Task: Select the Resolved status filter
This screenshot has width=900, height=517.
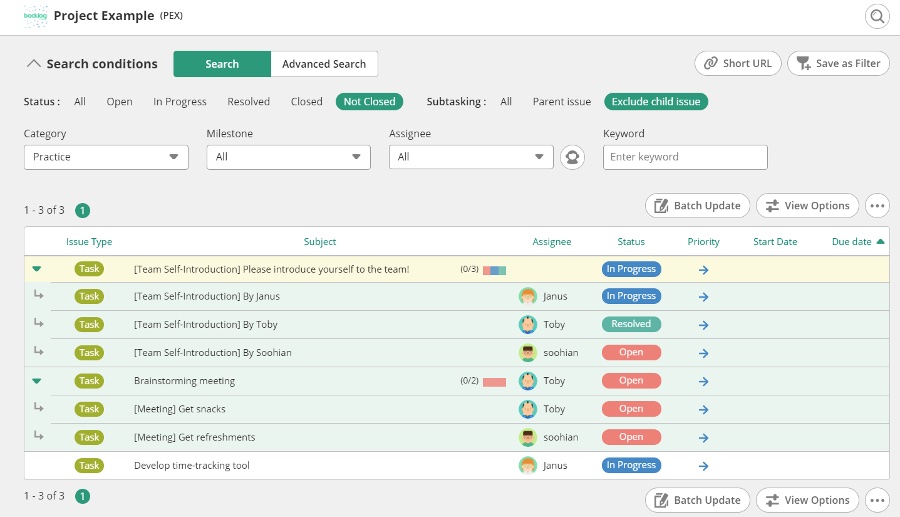Action: 249,102
